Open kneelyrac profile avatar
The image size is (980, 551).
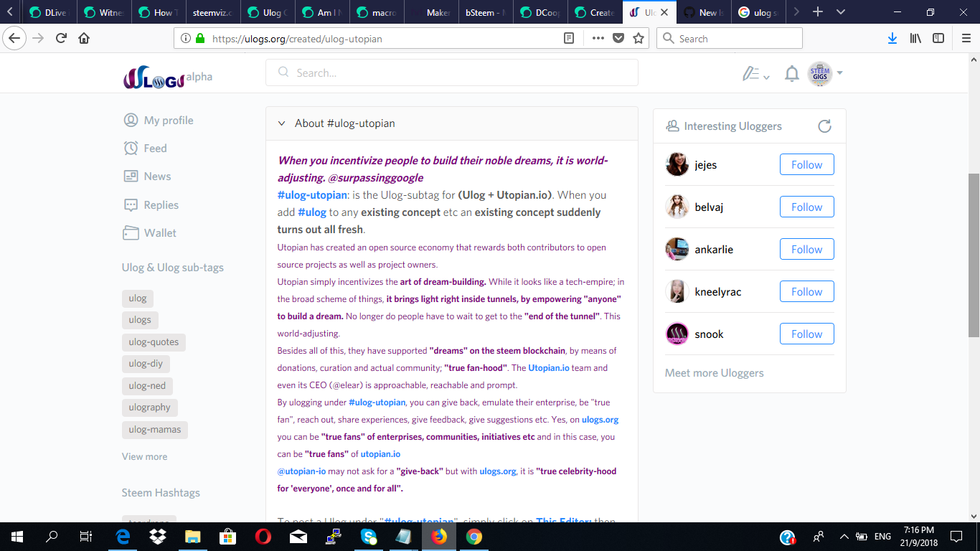(677, 291)
